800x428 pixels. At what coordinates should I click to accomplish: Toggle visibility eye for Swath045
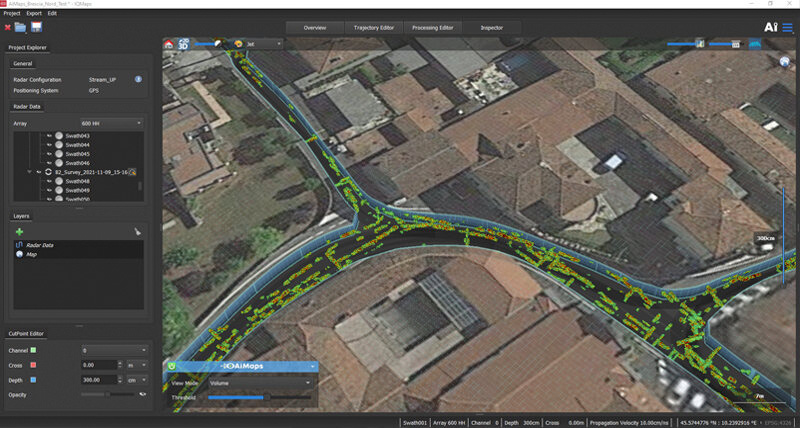pos(48,154)
